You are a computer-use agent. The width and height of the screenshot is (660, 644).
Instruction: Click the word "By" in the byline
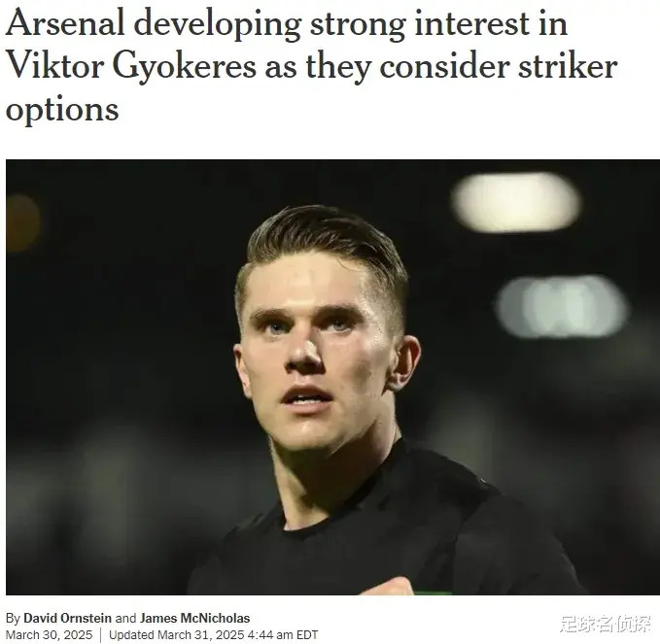tap(13, 619)
